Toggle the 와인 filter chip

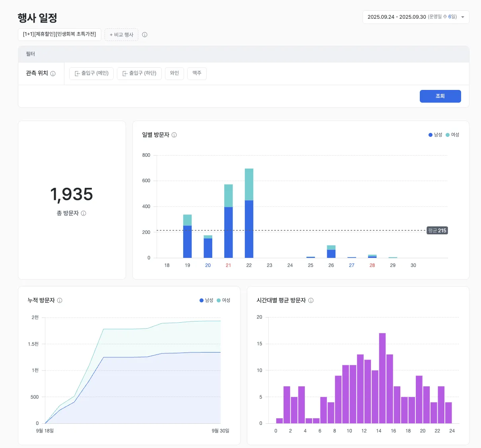click(x=175, y=73)
